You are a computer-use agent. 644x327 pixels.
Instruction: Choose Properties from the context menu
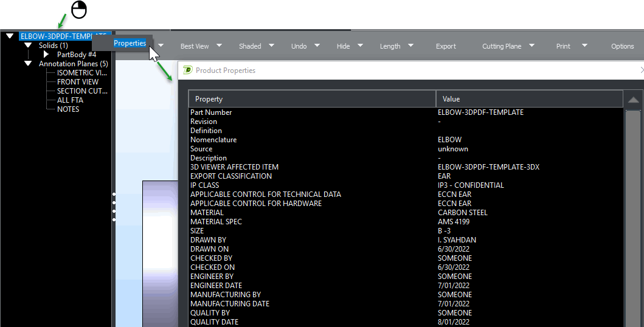(130, 43)
